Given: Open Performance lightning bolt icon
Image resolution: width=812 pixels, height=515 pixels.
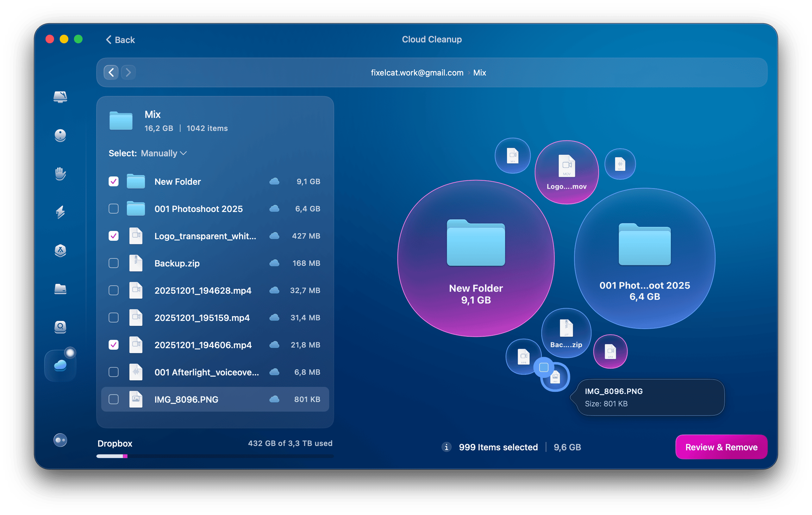Looking at the screenshot, I should (60, 212).
